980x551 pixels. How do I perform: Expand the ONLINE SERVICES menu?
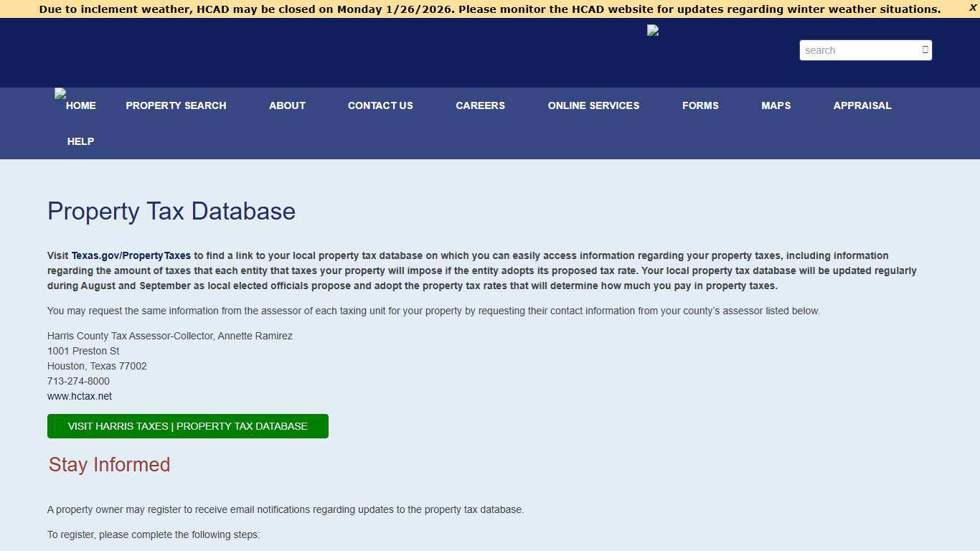[593, 105]
